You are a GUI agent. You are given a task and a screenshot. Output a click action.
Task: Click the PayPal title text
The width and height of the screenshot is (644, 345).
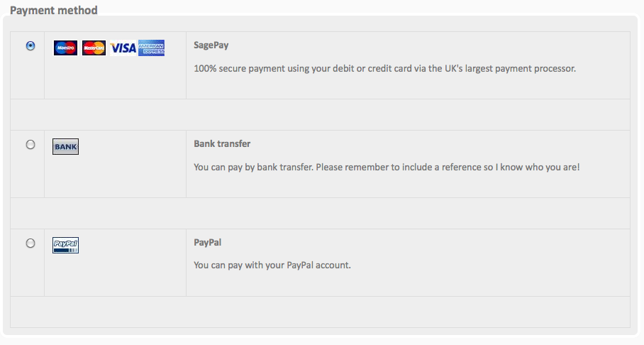pyautogui.click(x=207, y=243)
